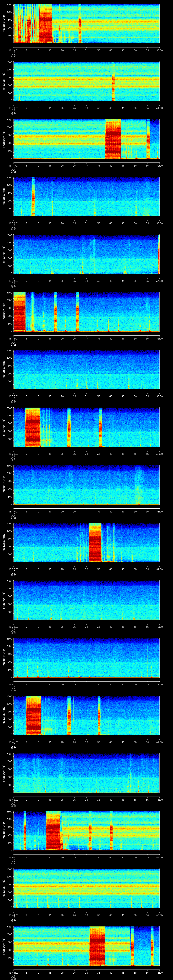173x980 pixels.
Task: Click the '18:41:00' start time label
Action: coord(13,742)
